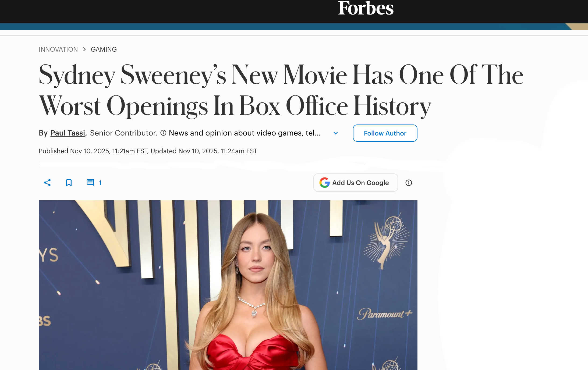The height and width of the screenshot is (370, 588).
Task: Click the Follow Author button
Action: [385, 133]
